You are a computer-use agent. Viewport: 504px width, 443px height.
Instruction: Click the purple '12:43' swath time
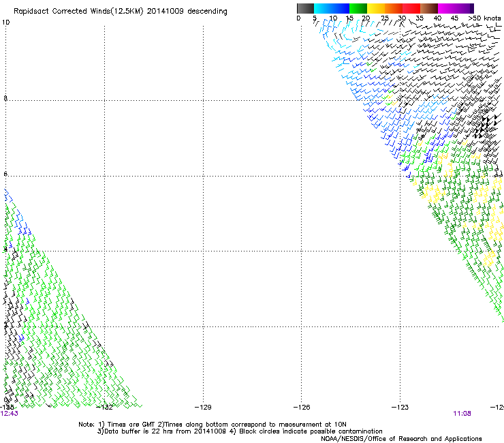9,414
